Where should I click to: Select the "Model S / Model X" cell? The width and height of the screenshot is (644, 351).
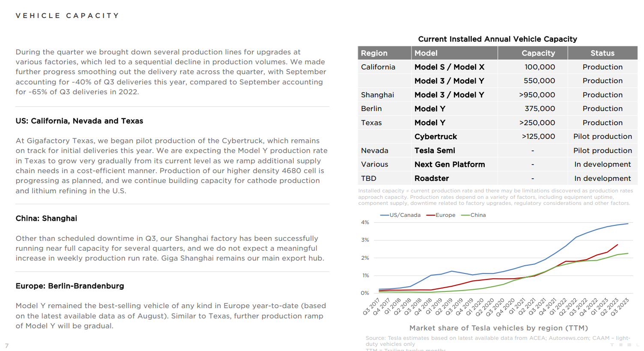point(450,67)
